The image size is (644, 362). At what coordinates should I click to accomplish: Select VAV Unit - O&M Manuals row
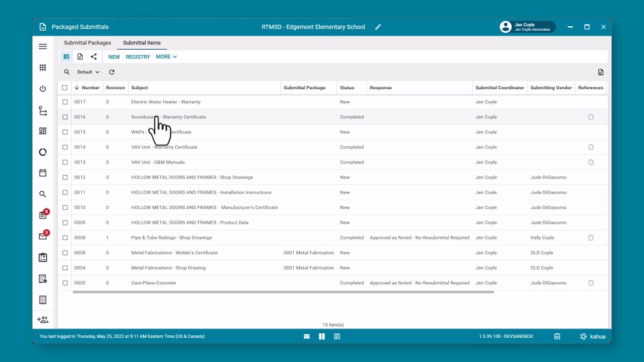(333, 162)
